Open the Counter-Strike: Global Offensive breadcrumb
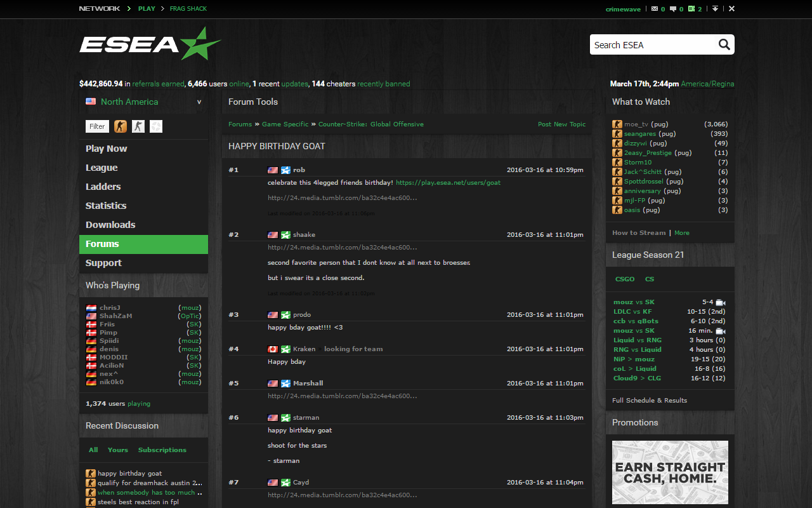 coord(371,124)
